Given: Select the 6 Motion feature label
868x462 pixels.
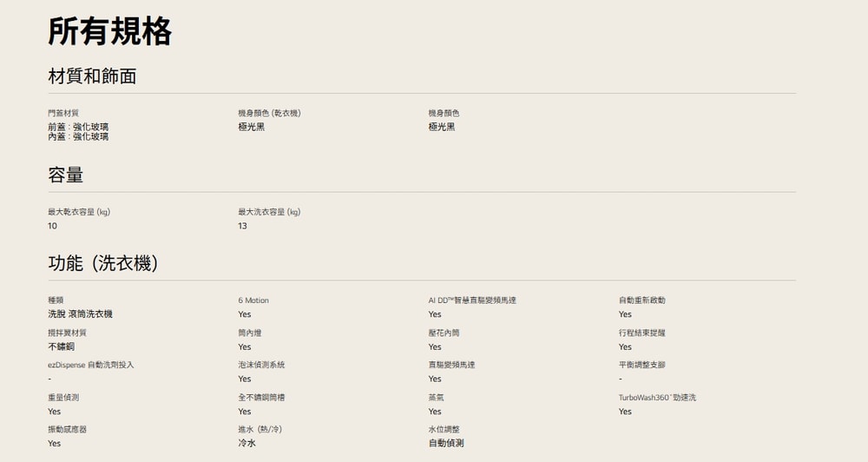Looking at the screenshot, I should (253, 300).
